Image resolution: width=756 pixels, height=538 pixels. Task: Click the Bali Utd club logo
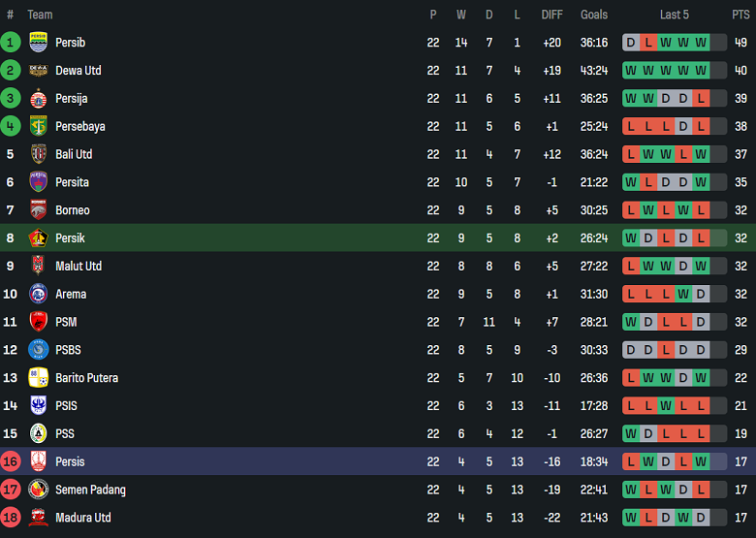(x=39, y=154)
